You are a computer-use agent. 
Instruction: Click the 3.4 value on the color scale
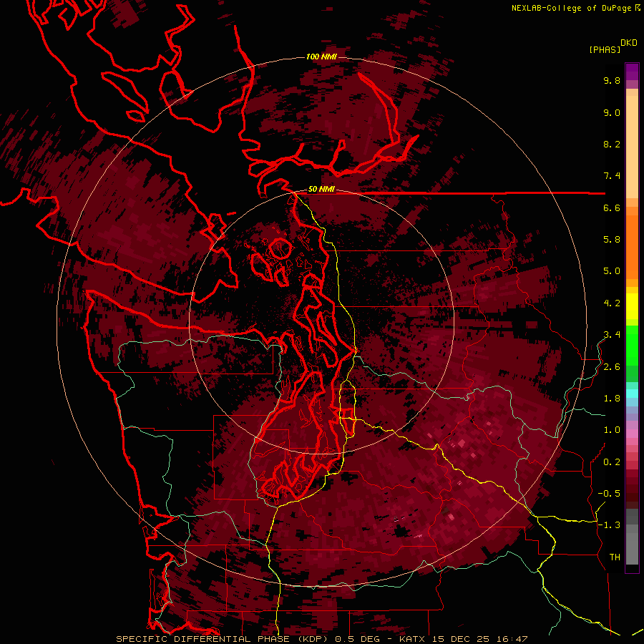(612, 335)
